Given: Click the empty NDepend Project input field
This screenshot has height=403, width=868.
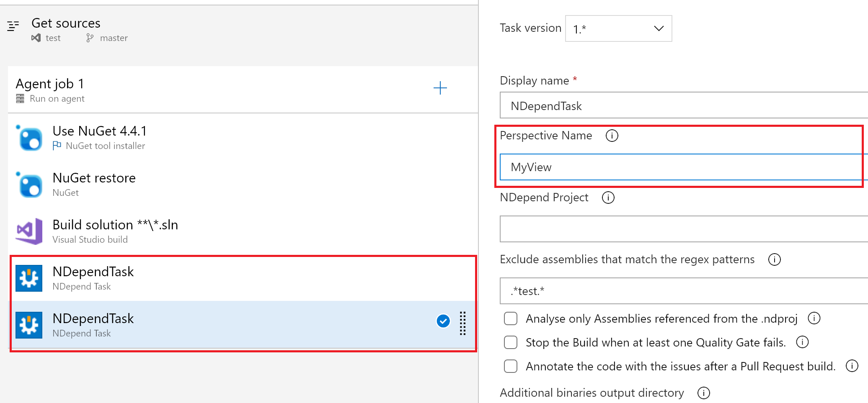Looking at the screenshot, I should pyautogui.click(x=684, y=229).
